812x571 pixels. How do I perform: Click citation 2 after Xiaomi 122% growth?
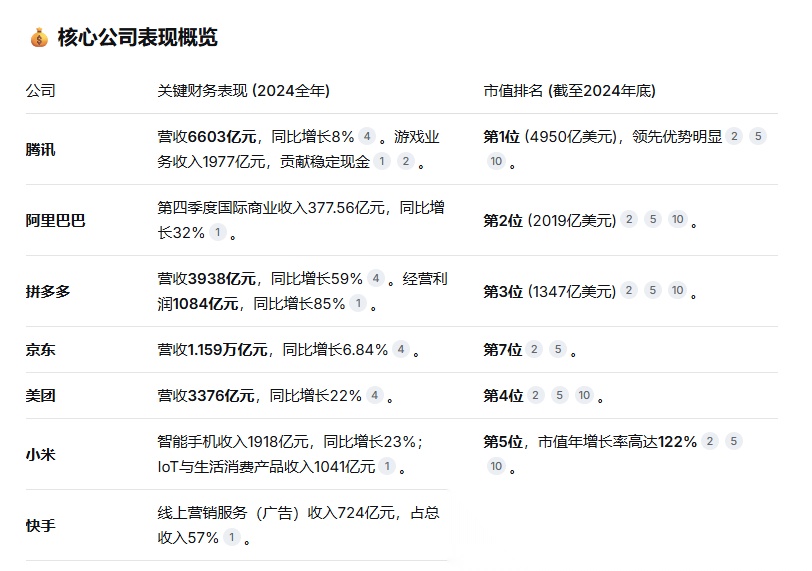(710, 441)
